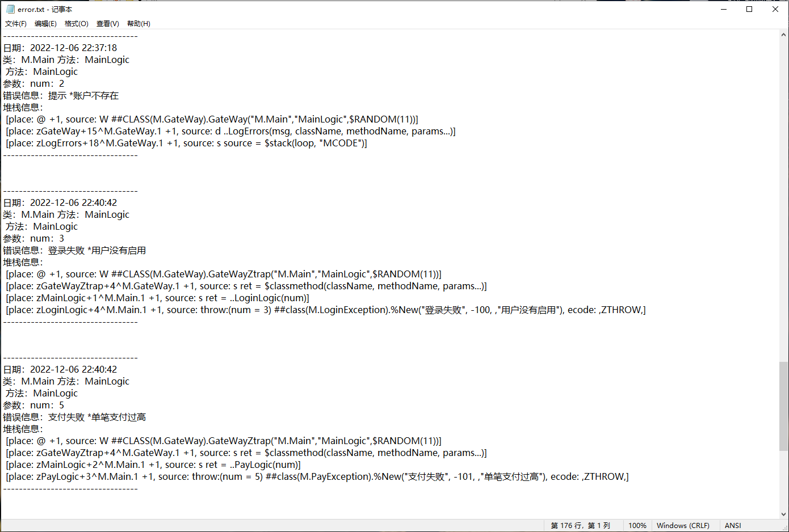The image size is (789, 532).
Task: Click the line containing zPayLogic+3^M.Main.1
Action: pyautogui.click(x=317, y=476)
